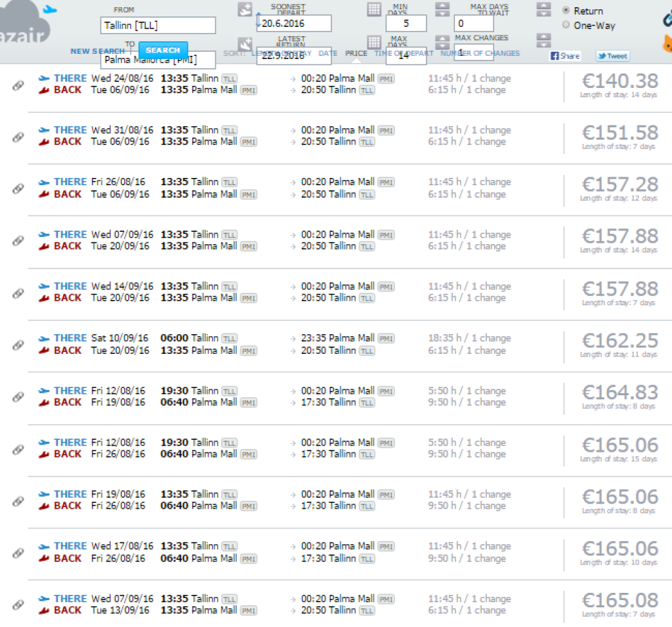
Task: Share the results on Facebook
Action: [x=565, y=56]
